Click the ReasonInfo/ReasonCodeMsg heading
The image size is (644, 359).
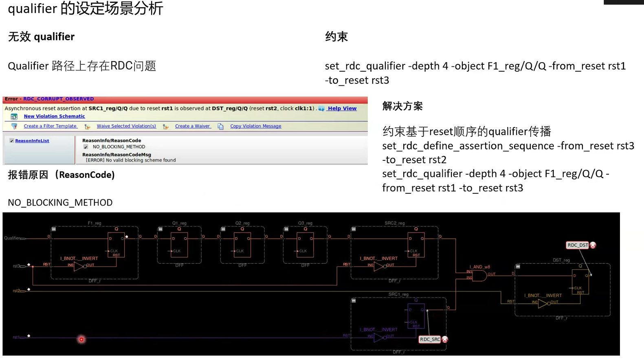(x=116, y=155)
